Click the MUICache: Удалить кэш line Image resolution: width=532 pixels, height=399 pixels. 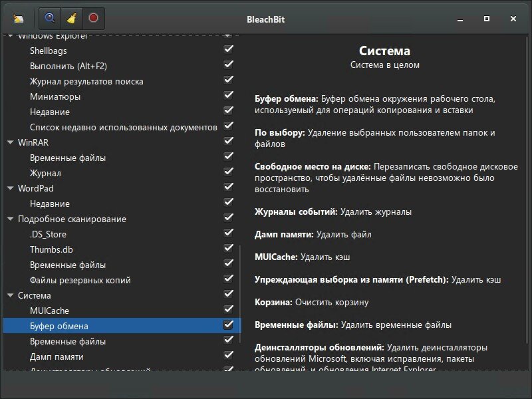[x=303, y=257]
